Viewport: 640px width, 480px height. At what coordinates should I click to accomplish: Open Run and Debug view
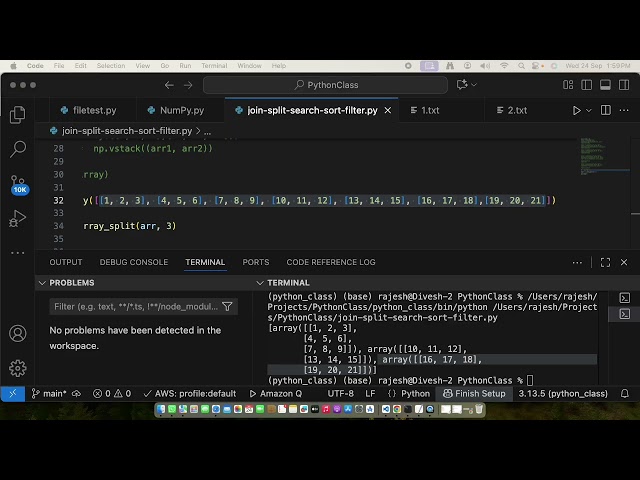coord(18,218)
